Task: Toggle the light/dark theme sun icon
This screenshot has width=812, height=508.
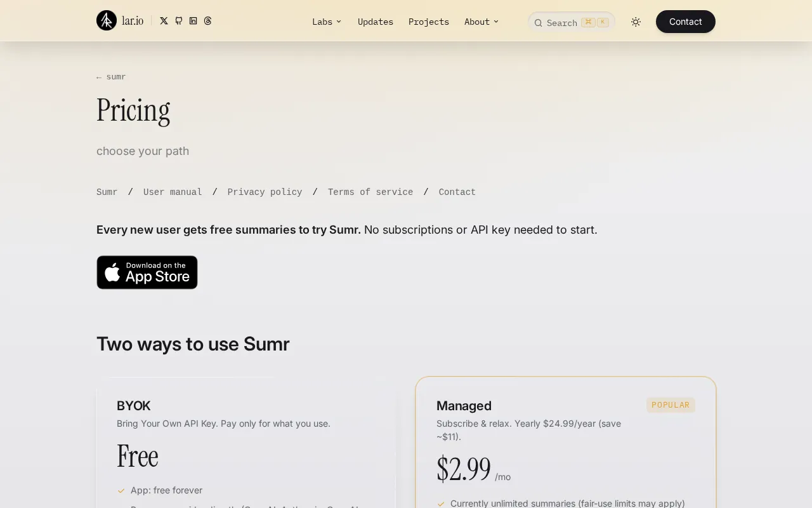Action: tap(636, 22)
